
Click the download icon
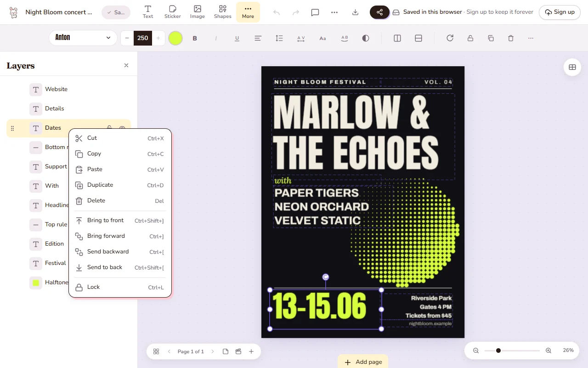[355, 12]
